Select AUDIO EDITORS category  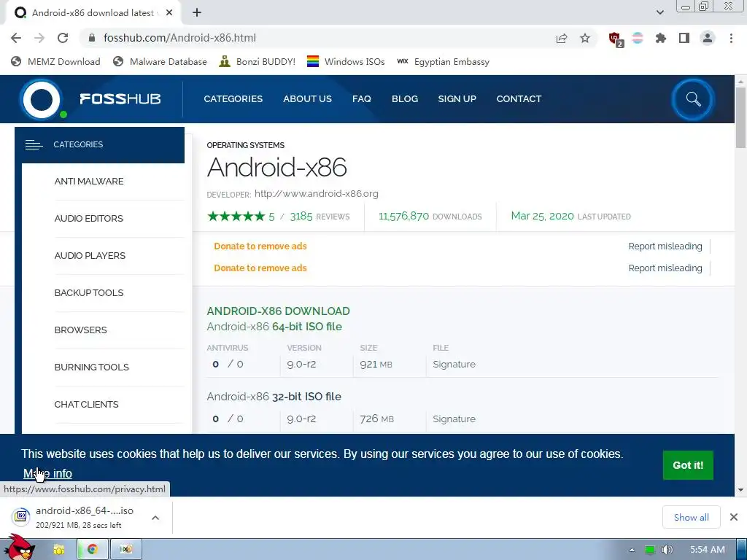pos(88,219)
